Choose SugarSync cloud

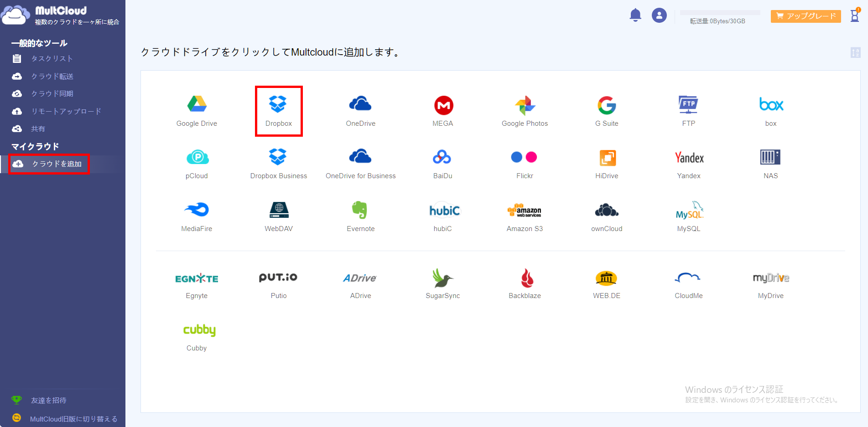coord(443,283)
